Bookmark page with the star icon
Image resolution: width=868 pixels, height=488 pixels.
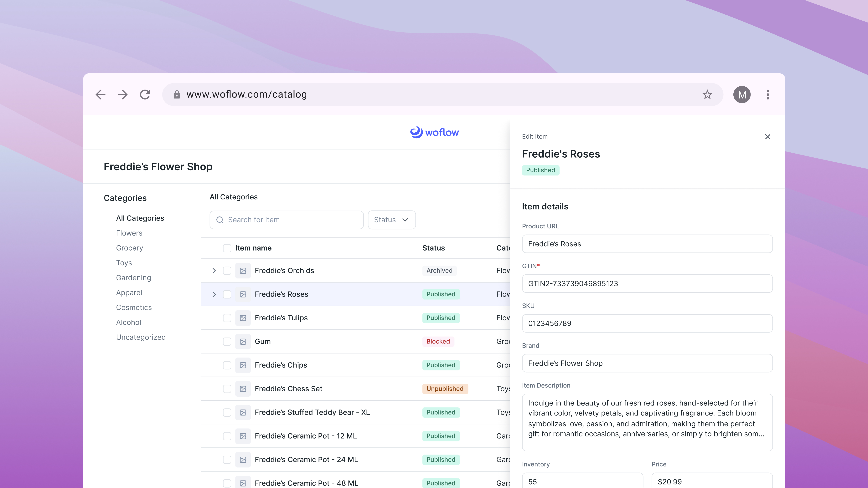(x=707, y=95)
